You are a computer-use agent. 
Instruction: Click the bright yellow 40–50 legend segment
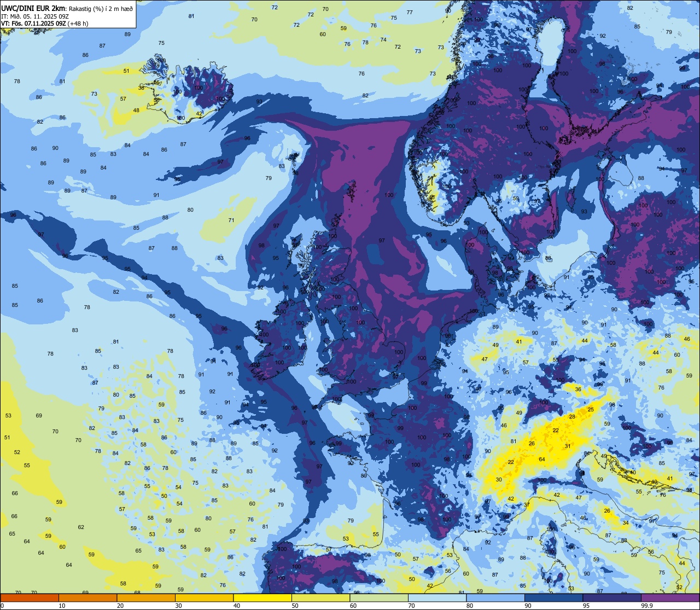coord(262,597)
